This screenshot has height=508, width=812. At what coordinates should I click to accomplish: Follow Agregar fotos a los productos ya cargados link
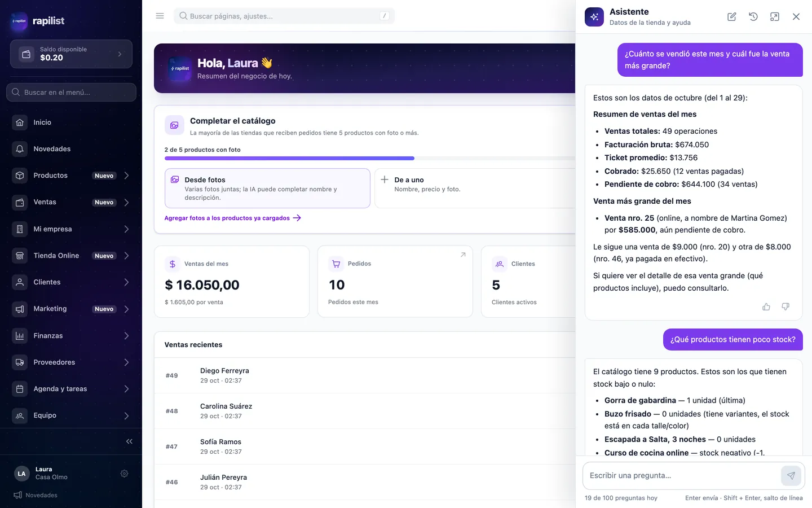(232, 218)
